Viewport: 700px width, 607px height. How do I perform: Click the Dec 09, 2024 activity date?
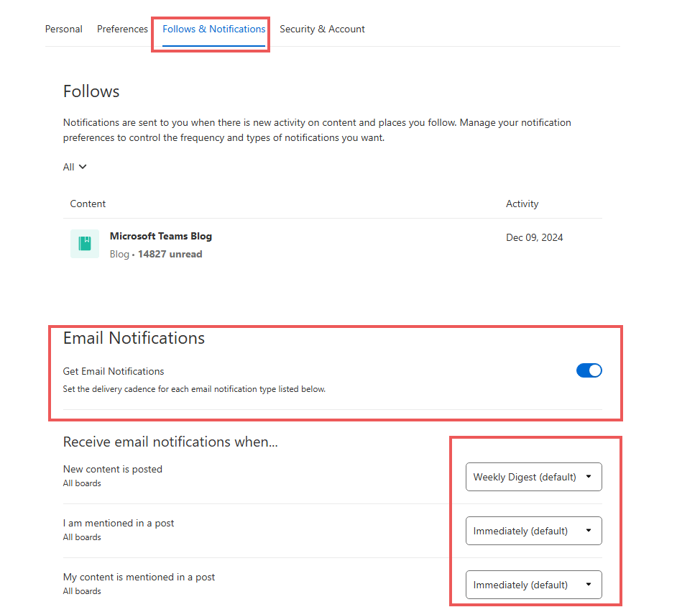[535, 237]
